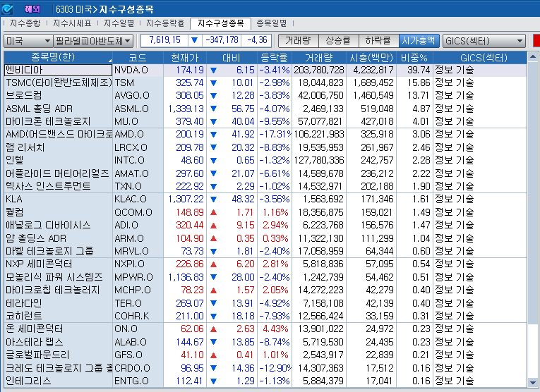
Task: Click the 거래량 column header
Action: tap(319, 57)
